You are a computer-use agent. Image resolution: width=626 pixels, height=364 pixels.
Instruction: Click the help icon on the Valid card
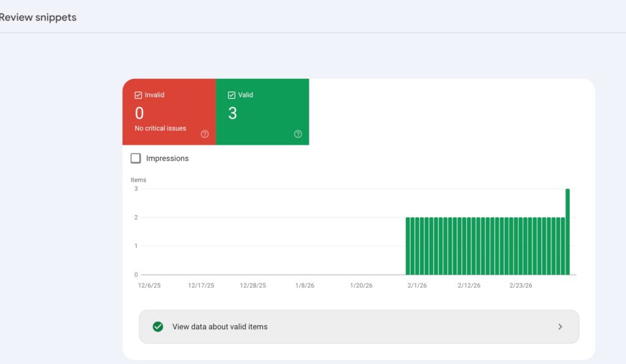[298, 134]
